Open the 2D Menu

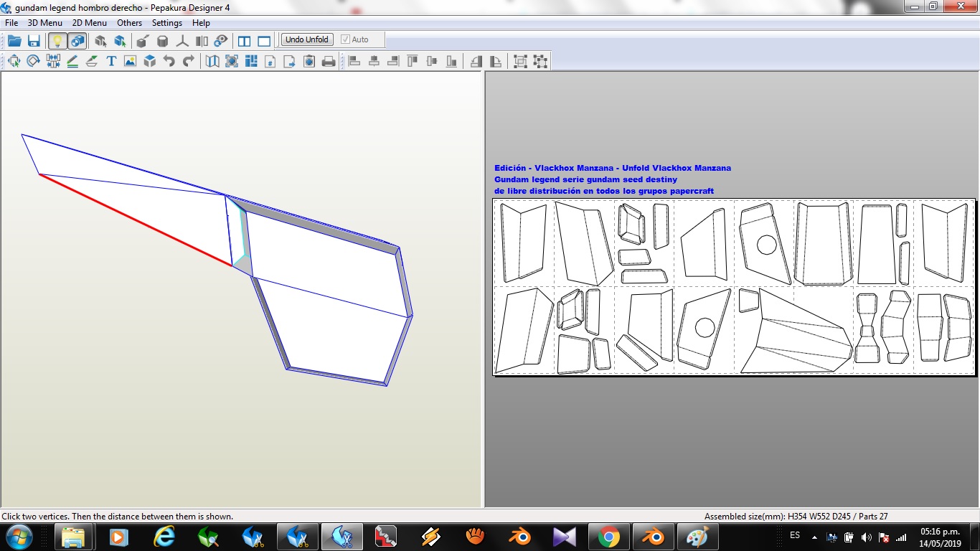[x=90, y=23]
